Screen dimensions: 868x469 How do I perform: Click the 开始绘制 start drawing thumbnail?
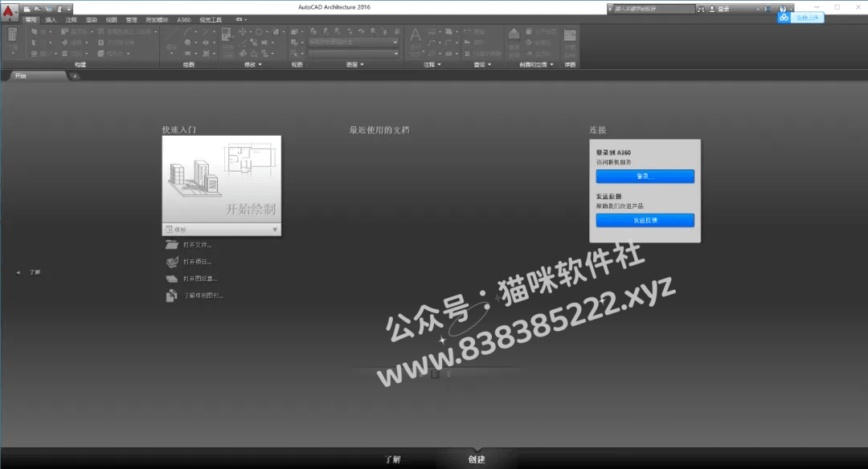point(222,180)
